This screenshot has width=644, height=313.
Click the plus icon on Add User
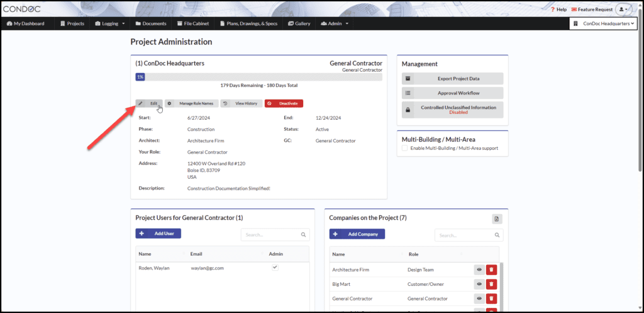tap(142, 233)
